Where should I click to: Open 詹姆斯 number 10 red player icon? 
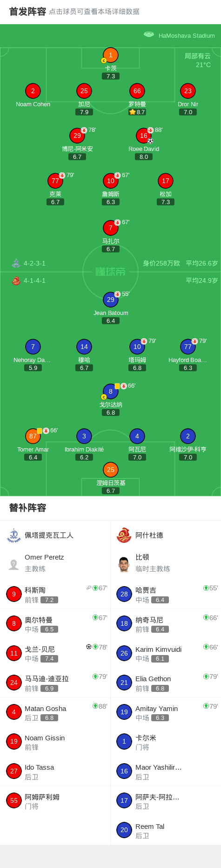111,181
